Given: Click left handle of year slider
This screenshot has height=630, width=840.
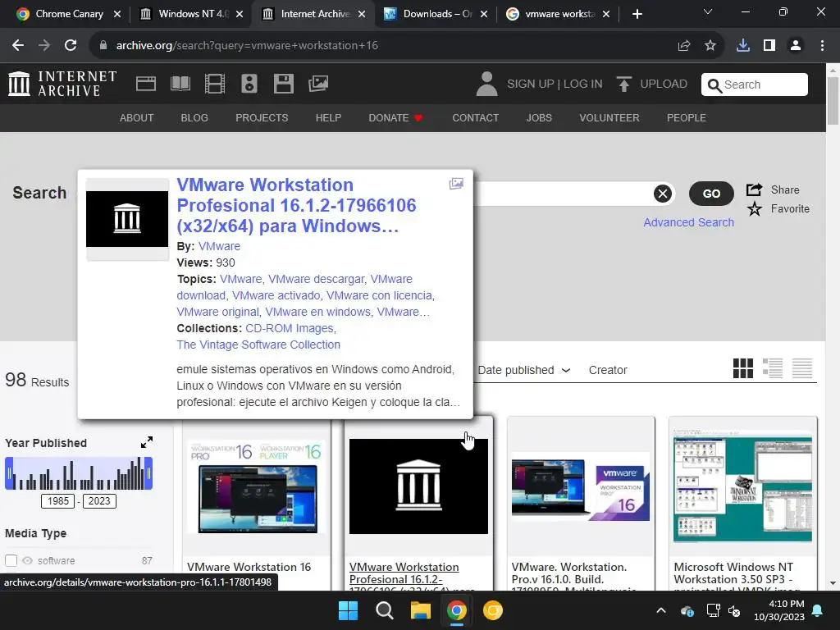Looking at the screenshot, I should click(x=9, y=473).
